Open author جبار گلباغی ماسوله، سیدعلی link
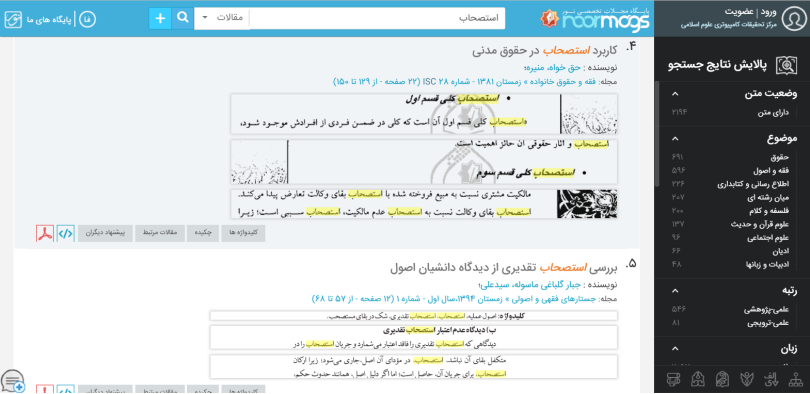 click(531, 285)
